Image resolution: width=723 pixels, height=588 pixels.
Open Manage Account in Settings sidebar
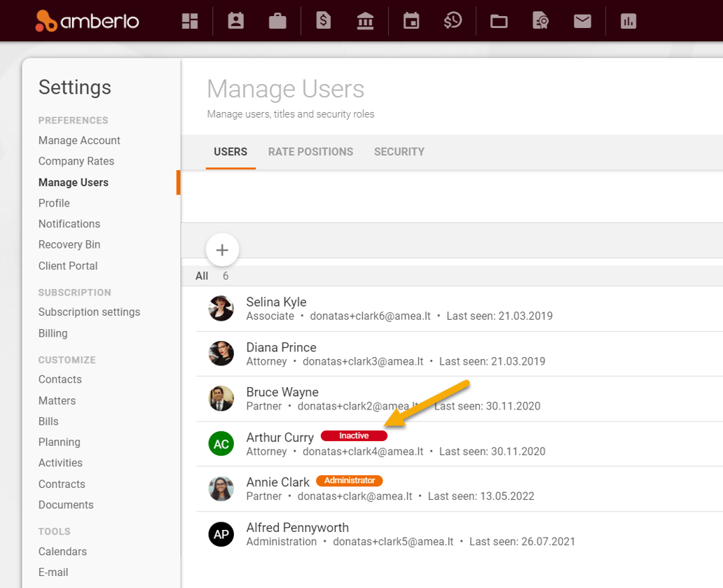point(79,140)
